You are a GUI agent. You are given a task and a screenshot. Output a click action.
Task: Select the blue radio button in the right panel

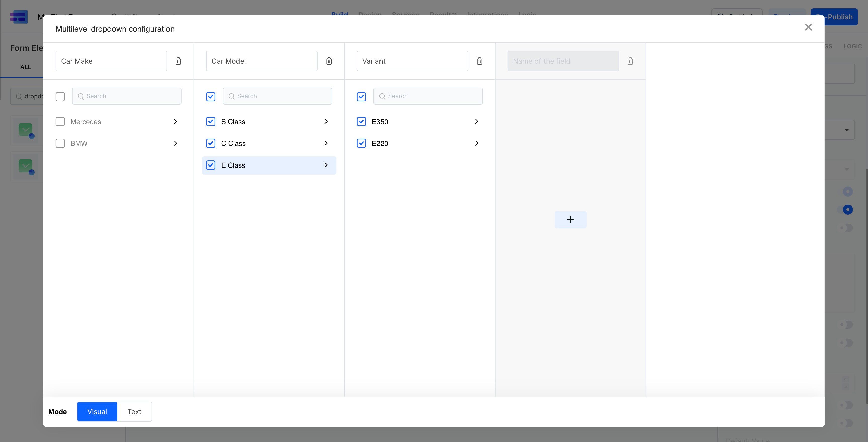848,209
